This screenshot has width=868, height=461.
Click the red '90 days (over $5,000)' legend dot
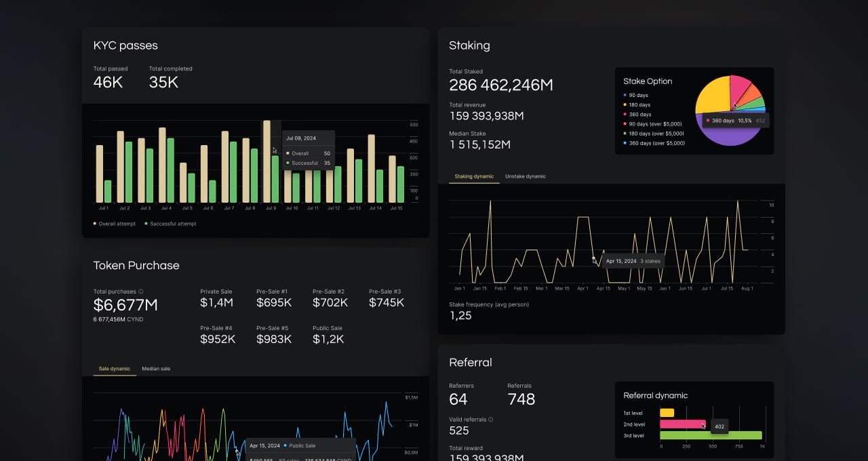pos(625,124)
